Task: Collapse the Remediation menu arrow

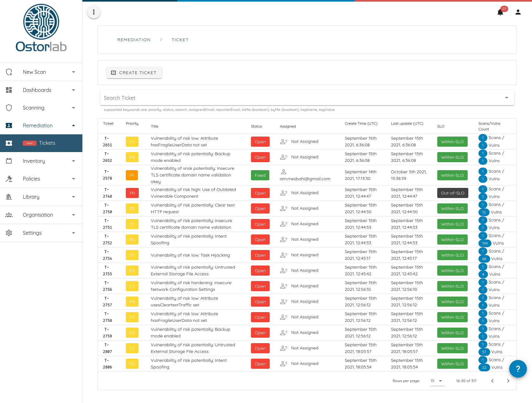Action: click(74, 125)
